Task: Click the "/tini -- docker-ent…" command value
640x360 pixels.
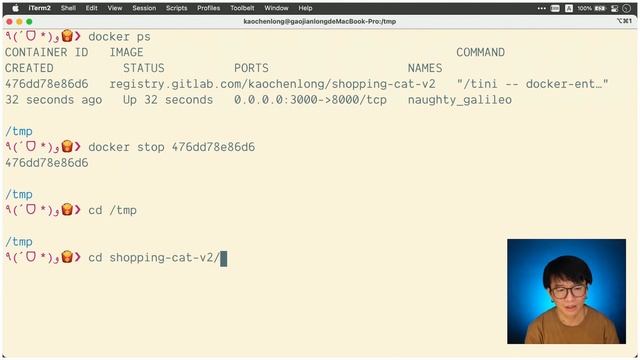Action: pos(533,84)
